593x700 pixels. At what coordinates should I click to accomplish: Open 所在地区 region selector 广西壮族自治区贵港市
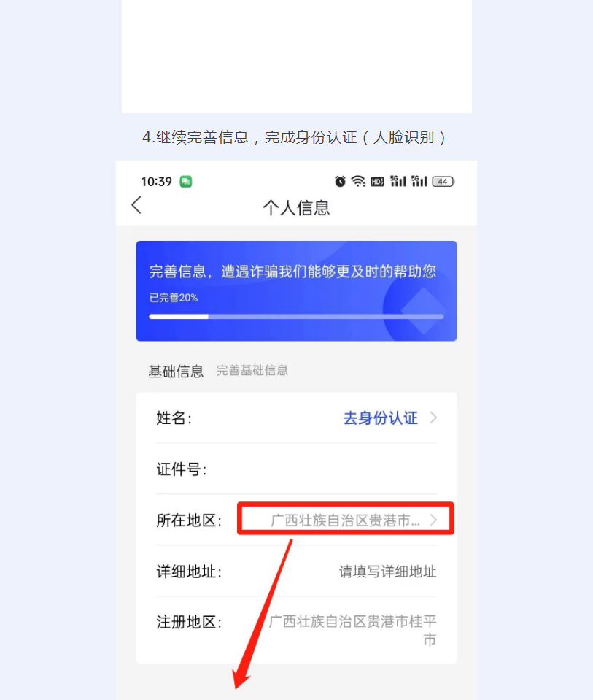[x=345, y=520]
